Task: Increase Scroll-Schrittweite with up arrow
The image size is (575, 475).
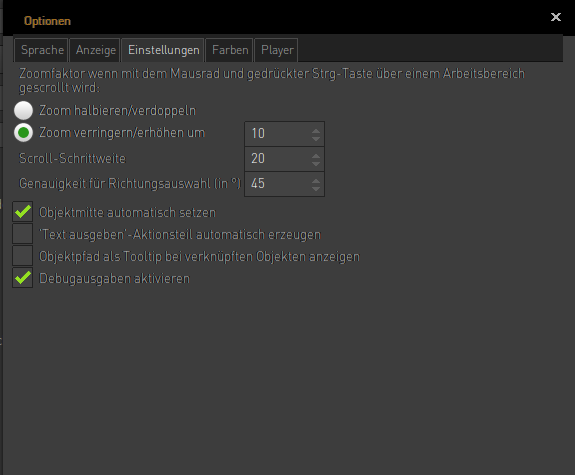Action: (x=316, y=155)
